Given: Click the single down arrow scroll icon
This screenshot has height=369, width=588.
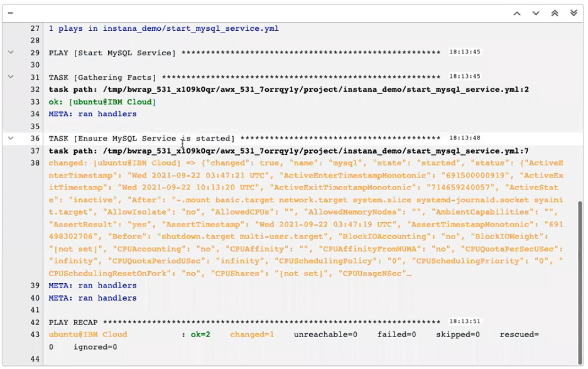Looking at the screenshot, I should [x=536, y=13].
